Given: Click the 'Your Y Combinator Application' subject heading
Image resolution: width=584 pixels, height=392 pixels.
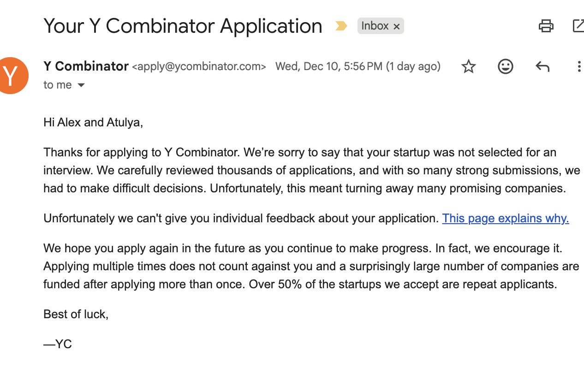Looking at the screenshot, I should [183, 26].
